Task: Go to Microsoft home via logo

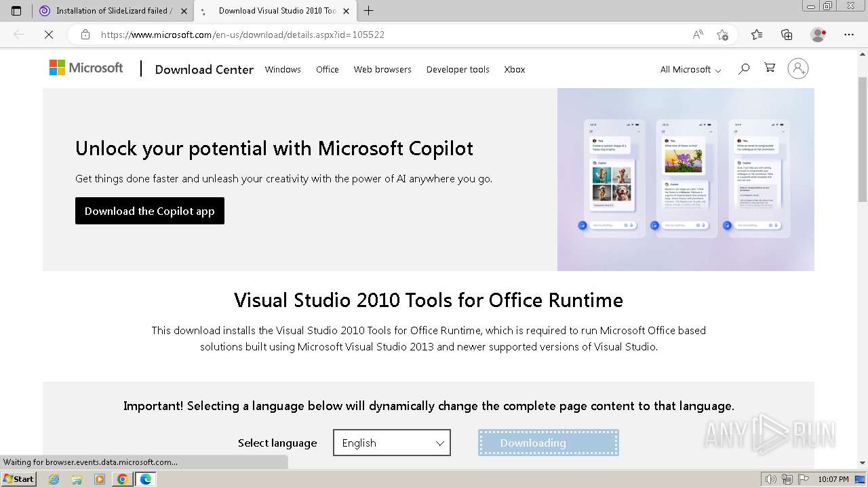Action: tap(86, 68)
